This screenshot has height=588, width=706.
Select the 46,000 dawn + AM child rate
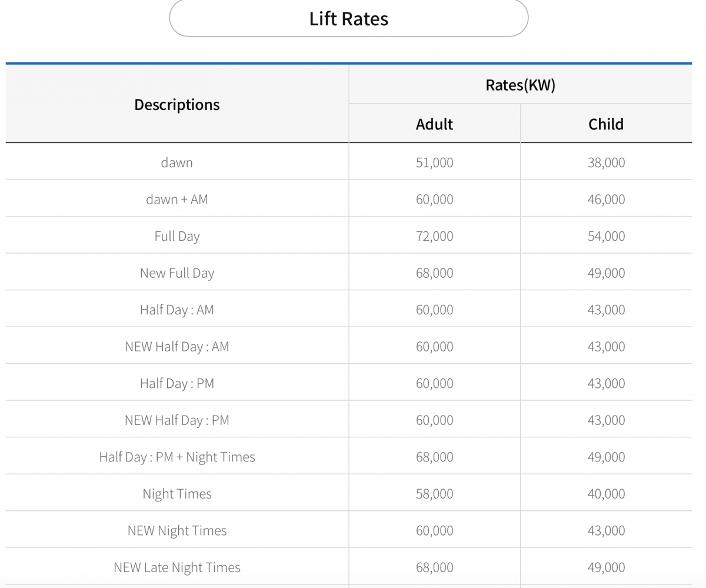click(606, 200)
